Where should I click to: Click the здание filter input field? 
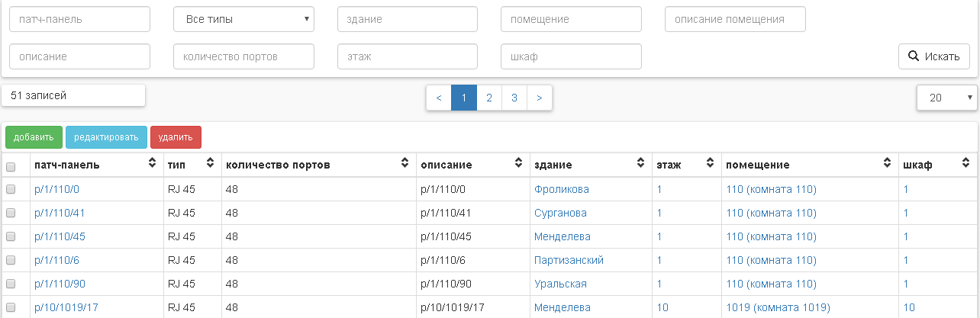coord(407,19)
